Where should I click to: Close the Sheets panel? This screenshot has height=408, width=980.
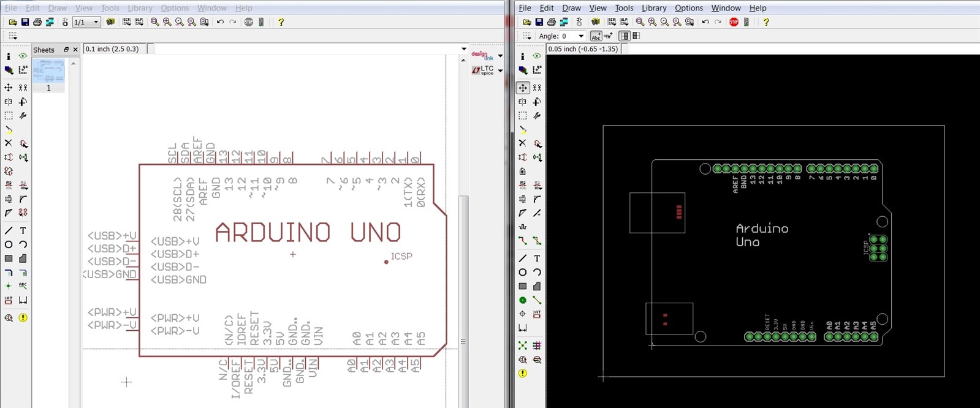75,50
